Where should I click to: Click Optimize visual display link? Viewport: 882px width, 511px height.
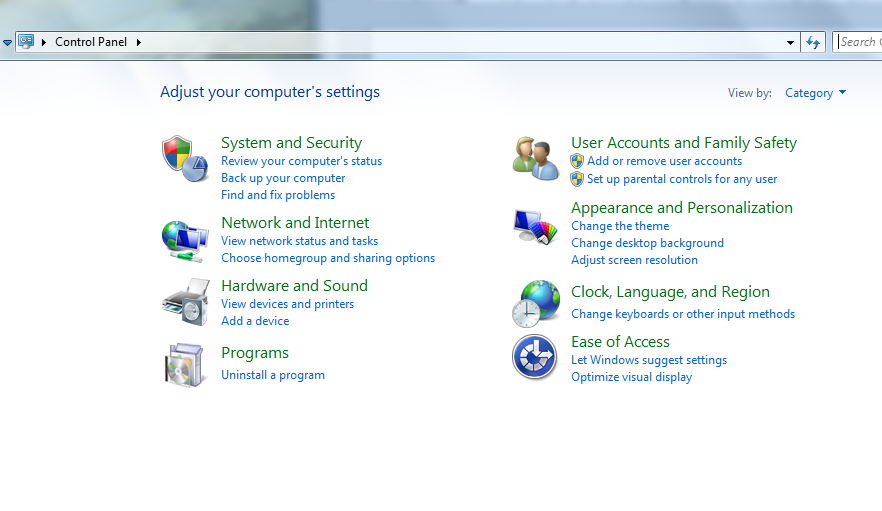(x=632, y=377)
